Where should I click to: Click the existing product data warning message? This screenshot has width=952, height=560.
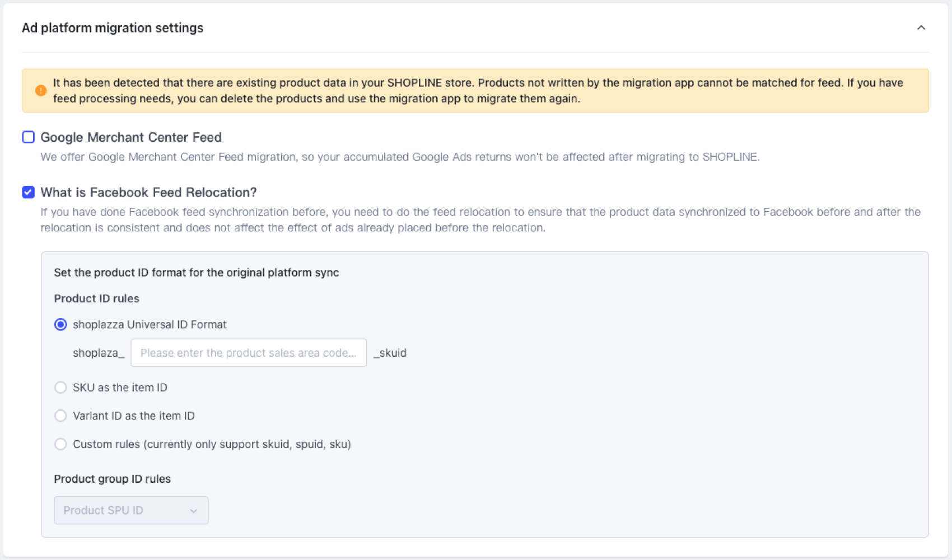(478, 91)
